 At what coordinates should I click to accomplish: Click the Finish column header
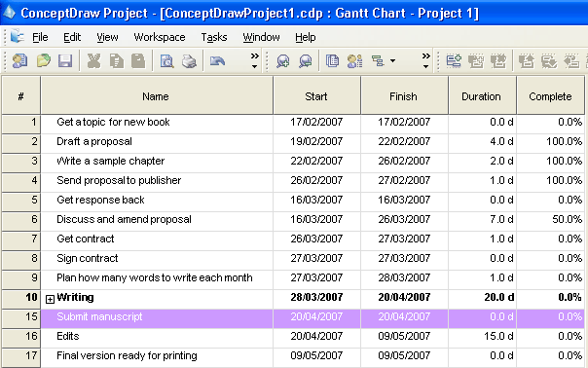(x=404, y=96)
